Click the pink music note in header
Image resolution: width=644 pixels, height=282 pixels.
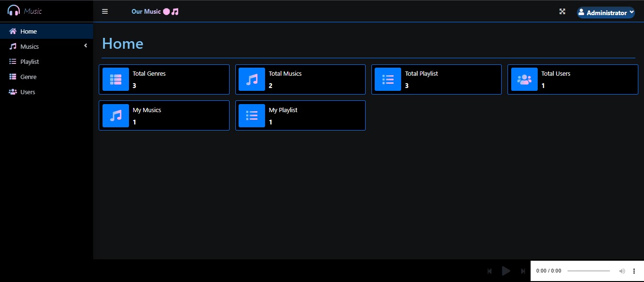pos(175,11)
